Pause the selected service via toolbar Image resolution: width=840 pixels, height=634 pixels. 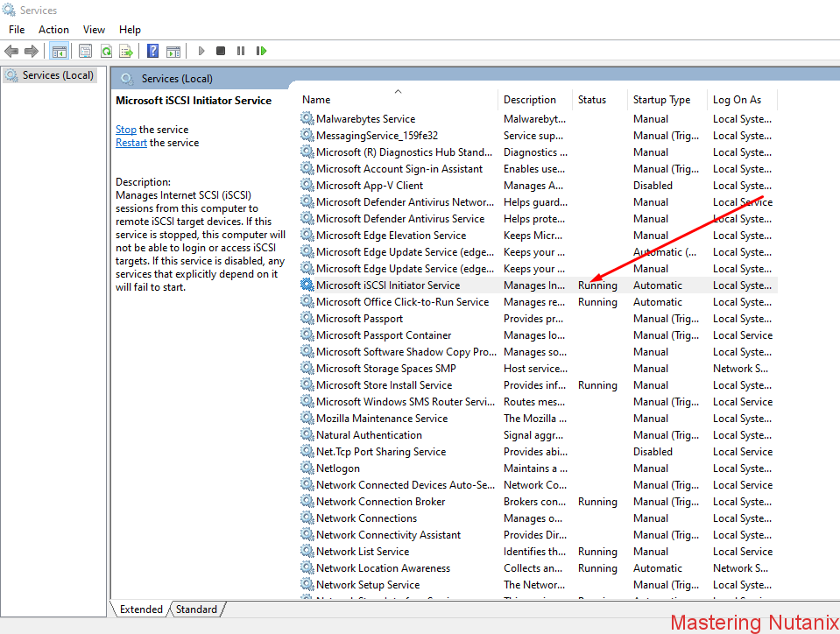[241, 50]
